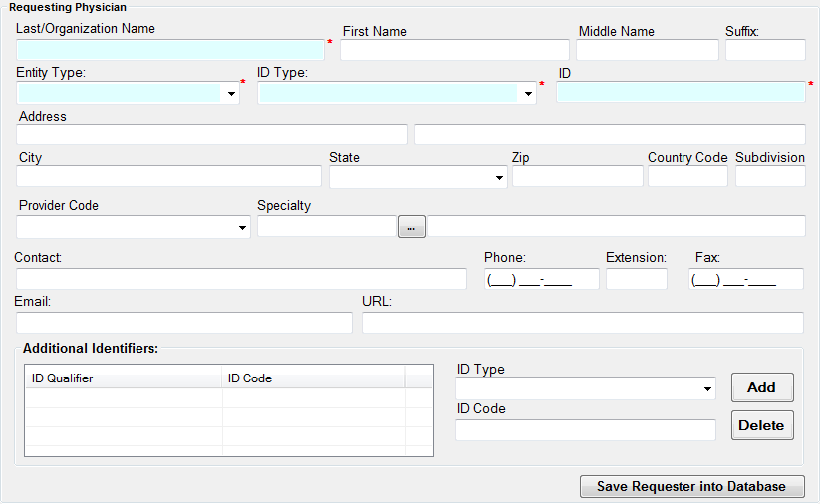This screenshot has width=820, height=504.
Task: Focus the Email text box
Action: pos(184,323)
